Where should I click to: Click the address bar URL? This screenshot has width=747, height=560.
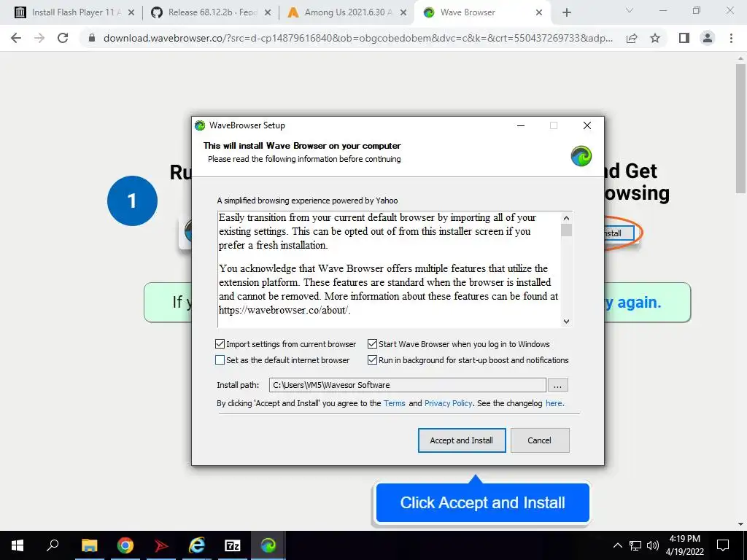[357, 38]
